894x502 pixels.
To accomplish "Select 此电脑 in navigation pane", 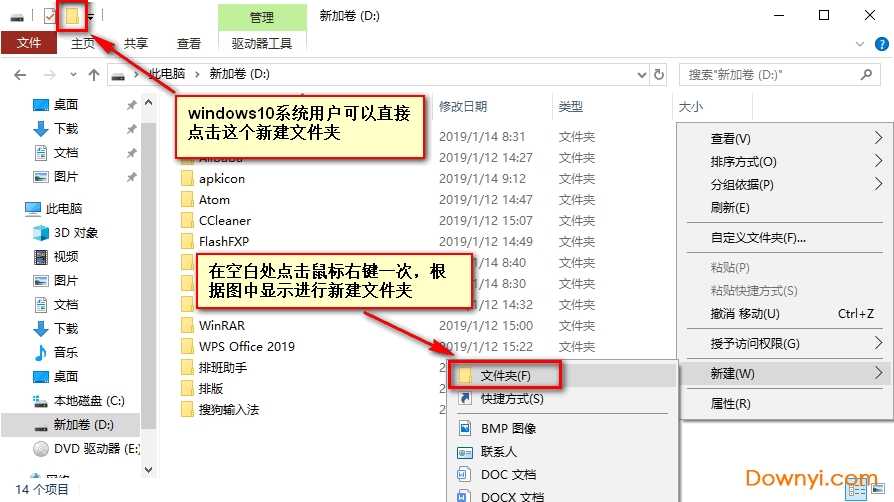I will pos(54,208).
